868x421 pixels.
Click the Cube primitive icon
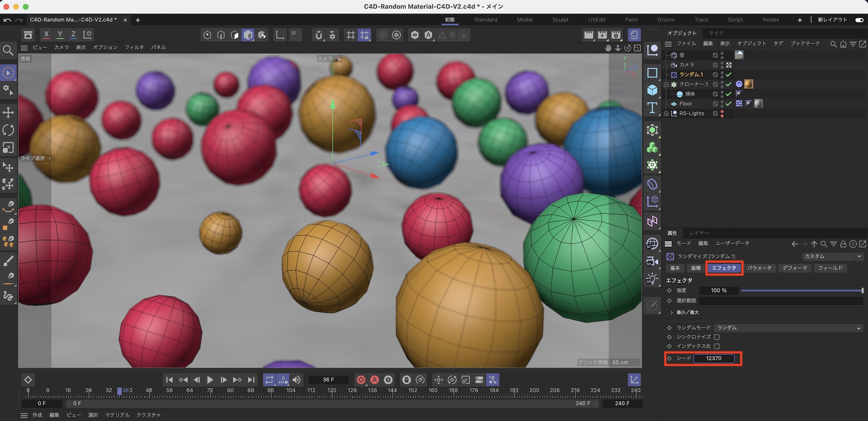pos(652,90)
